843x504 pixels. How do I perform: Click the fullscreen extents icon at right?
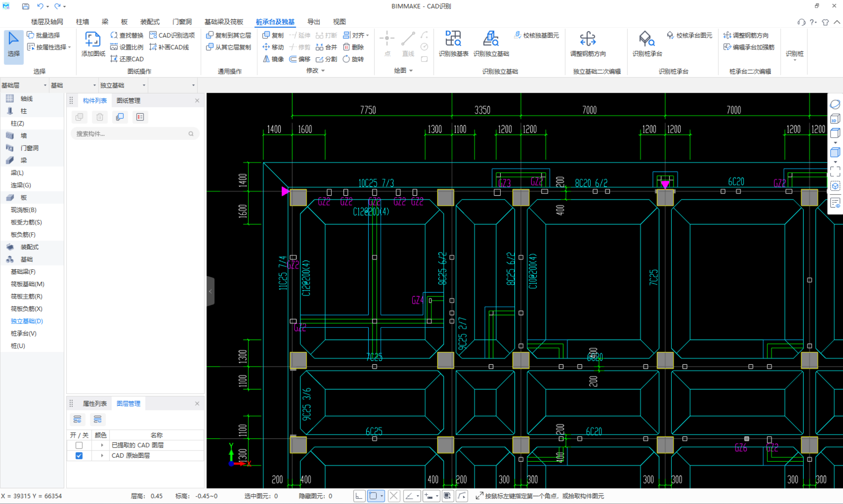coord(835,172)
